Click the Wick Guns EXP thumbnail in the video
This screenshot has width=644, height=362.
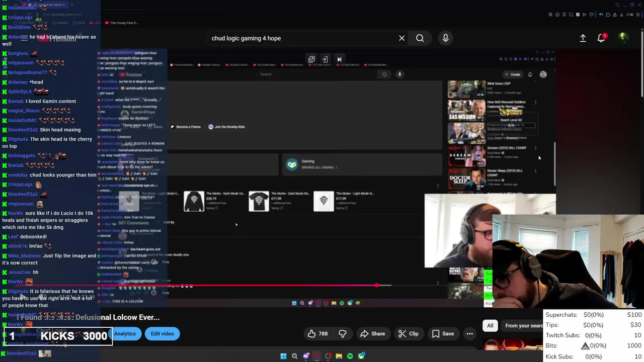pyautogui.click(x=466, y=89)
